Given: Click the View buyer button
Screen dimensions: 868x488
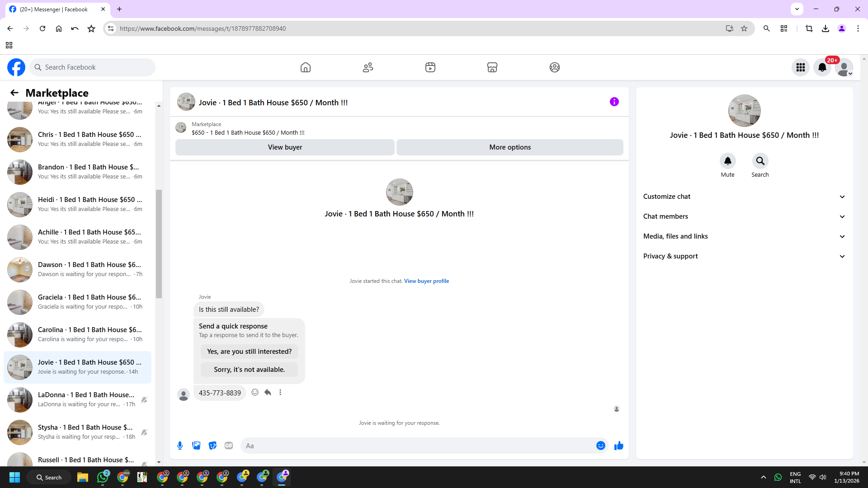Looking at the screenshot, I should click(x=285, y=147).
